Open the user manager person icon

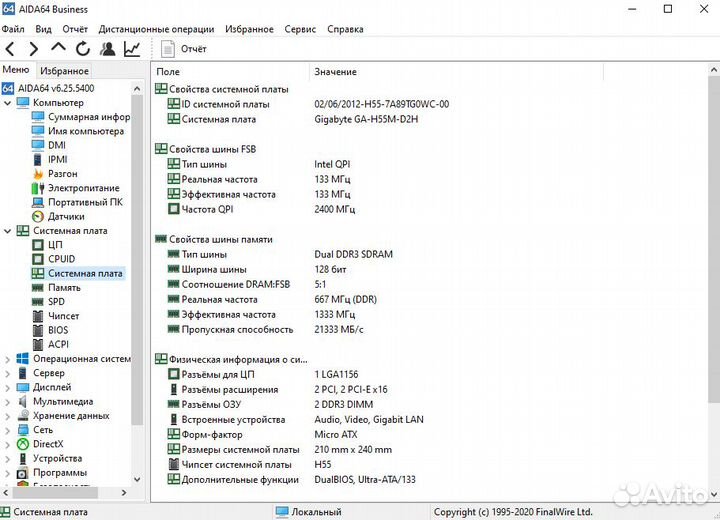pyautogui.click(x=107, y=48)
